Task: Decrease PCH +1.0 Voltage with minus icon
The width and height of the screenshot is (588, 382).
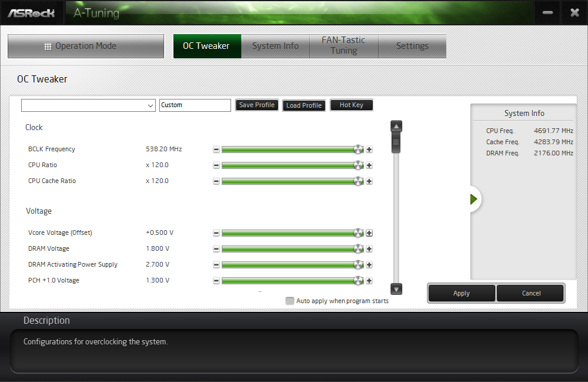Action: tap(216, 281)
